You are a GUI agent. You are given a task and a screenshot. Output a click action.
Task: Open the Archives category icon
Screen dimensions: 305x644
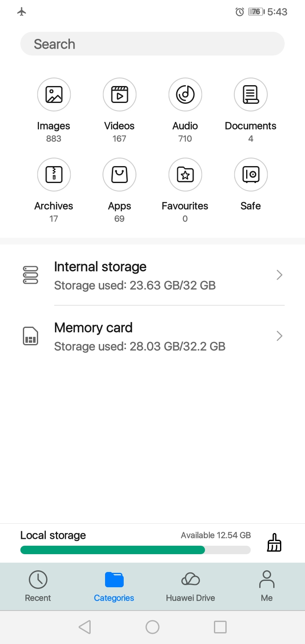pos(54,175)
